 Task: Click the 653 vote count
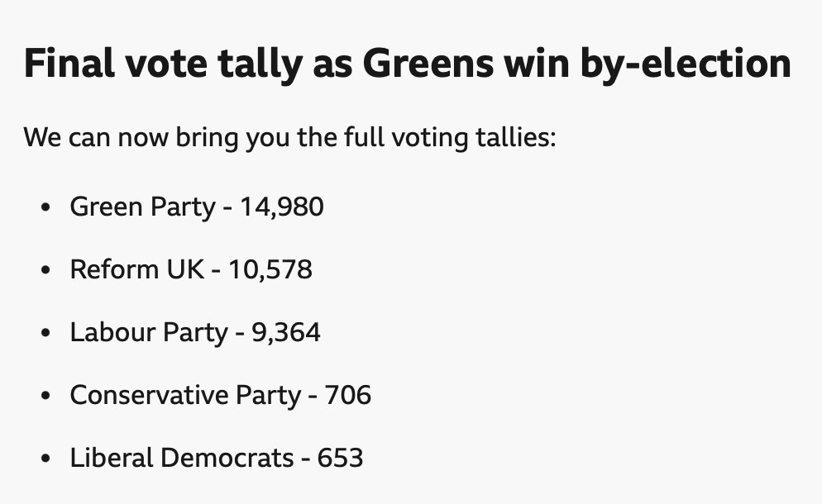tap(340, 458)
